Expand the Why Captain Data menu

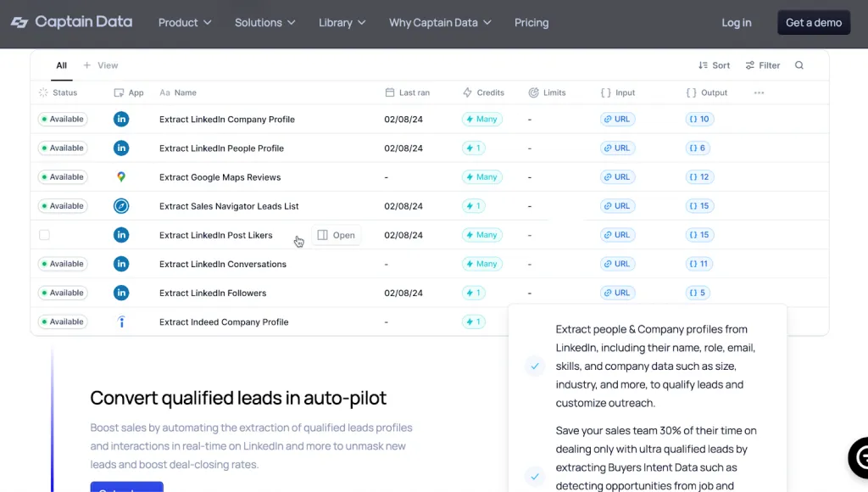click(x=440, y=23)
